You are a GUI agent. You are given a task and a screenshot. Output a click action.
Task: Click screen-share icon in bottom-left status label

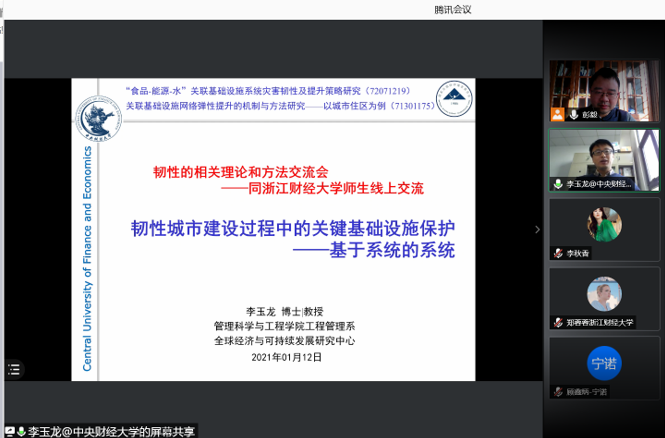[9, 431]
